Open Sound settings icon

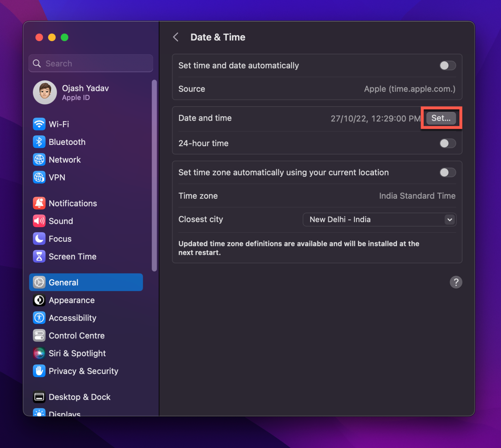point(39,221)
